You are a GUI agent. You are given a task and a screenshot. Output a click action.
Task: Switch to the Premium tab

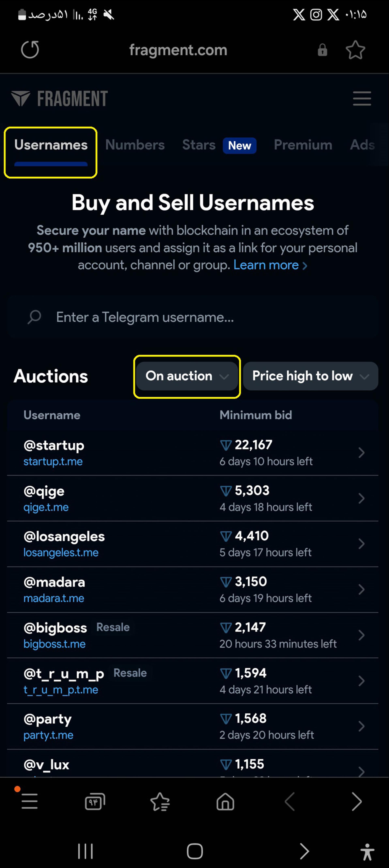pos(303,145)
